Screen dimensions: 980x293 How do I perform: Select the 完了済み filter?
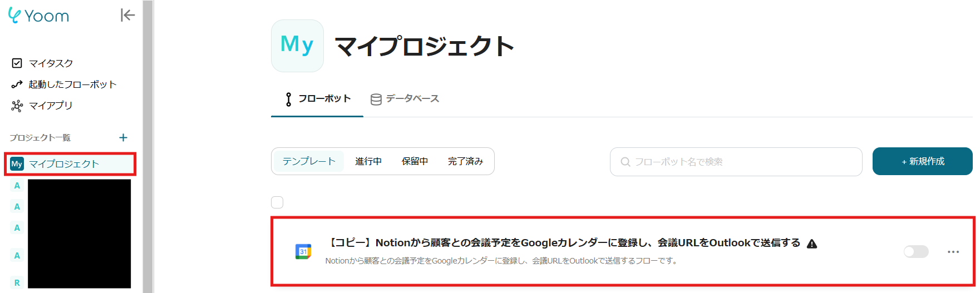[465, 161]
